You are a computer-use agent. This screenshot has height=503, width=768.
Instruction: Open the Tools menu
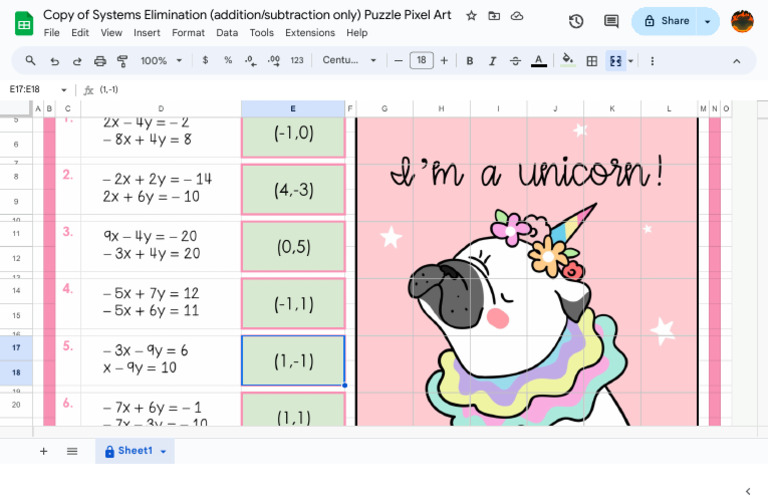262,33
